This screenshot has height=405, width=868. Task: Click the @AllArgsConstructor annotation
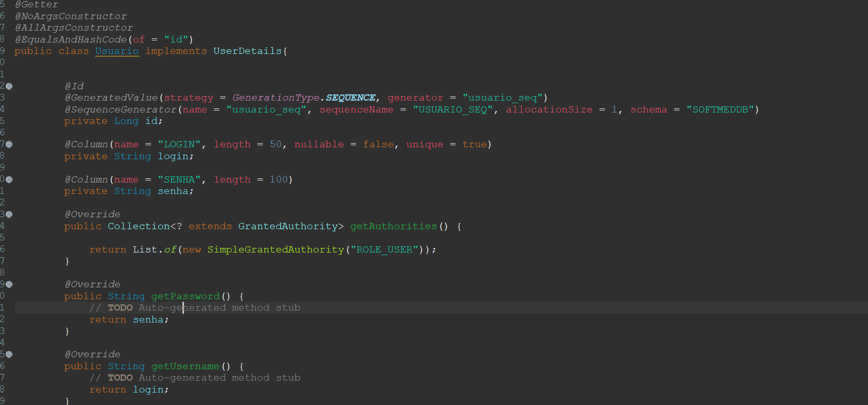pos(74,27)
